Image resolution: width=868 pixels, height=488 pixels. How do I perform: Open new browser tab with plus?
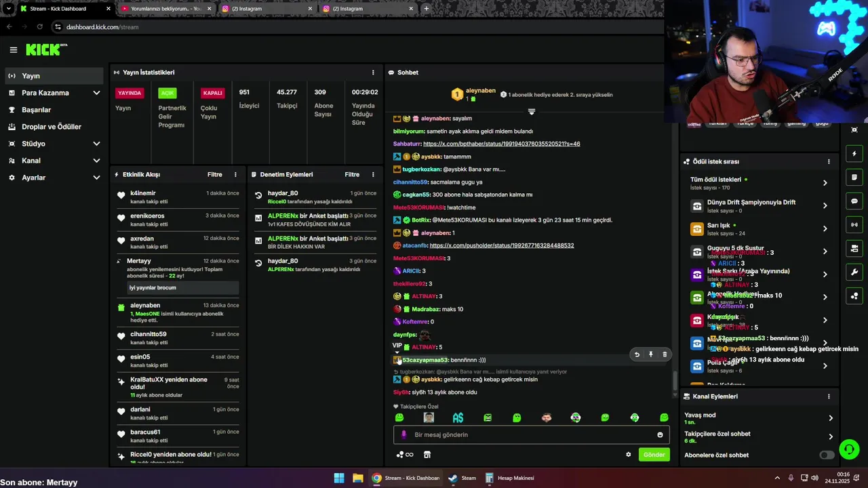tap(426, 9)
